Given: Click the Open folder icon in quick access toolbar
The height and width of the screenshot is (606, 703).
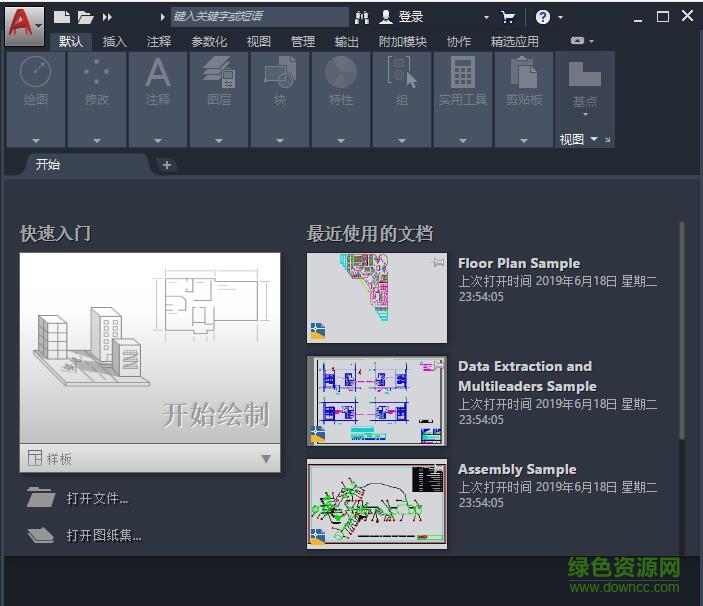Looking at the screenshot, I should tap(85, 17).
